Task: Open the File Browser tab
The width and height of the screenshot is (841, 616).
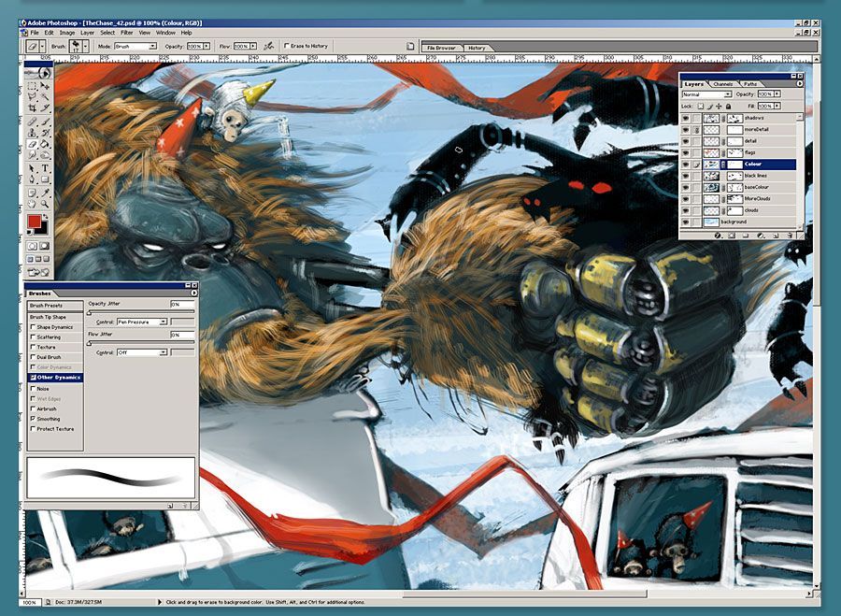Action: coord(441,48)
